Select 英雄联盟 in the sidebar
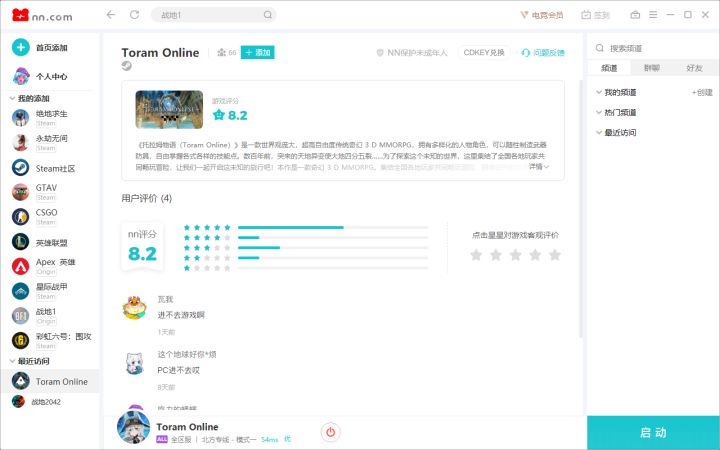Screen dimensions: 720x450 (x=50, y=242)
